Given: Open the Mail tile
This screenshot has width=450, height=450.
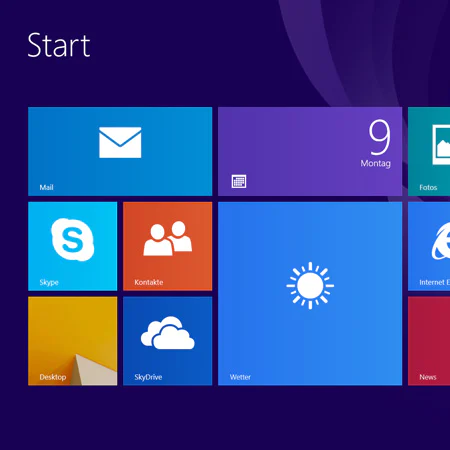Looking at the screenshot, I should [120, 151].
